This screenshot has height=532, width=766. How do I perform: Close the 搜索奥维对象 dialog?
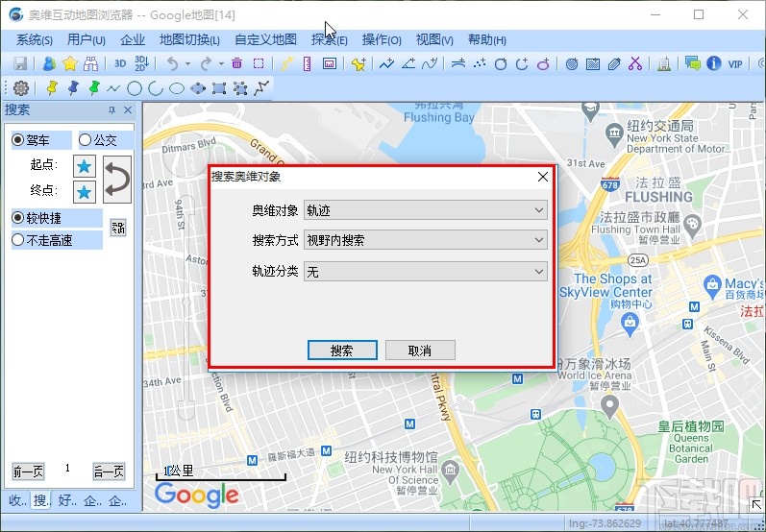[543, 177]
